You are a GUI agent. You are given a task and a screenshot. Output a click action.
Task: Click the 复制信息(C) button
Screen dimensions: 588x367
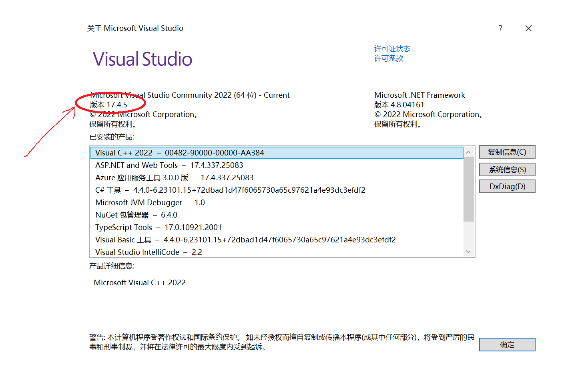(507, 152)
